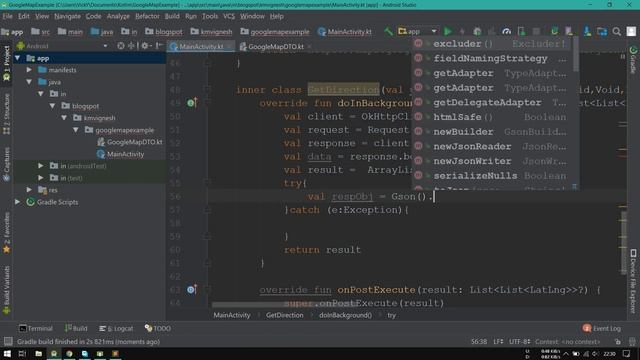
Task: Collapse the java folder
Action: 29,82
